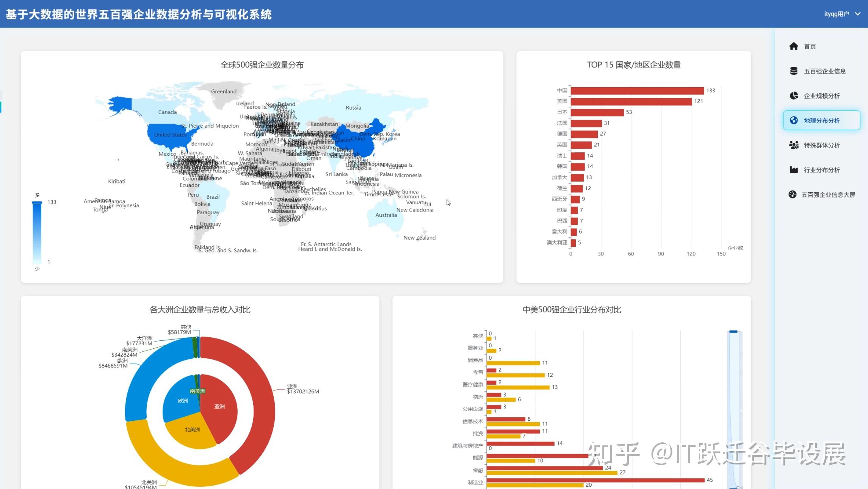Click the map visual scale gradient bar
The height and width of the screenshot is (489, 868).
pos(37,232)
